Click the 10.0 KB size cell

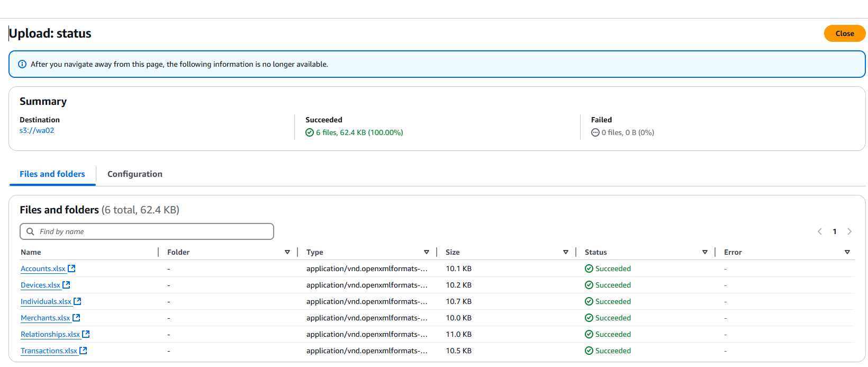coord(458,318)
